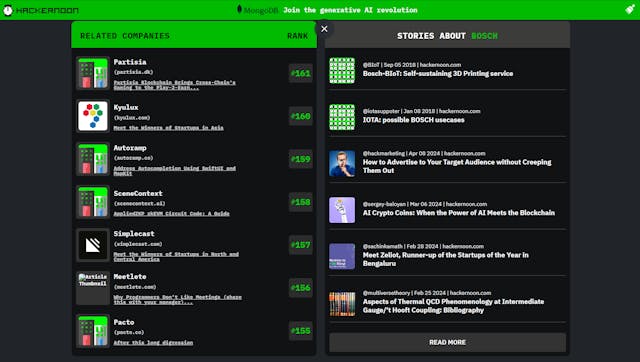Open the Simplecast company name
This screenshot has height=362, width=640.
click(x=134, y=234)
